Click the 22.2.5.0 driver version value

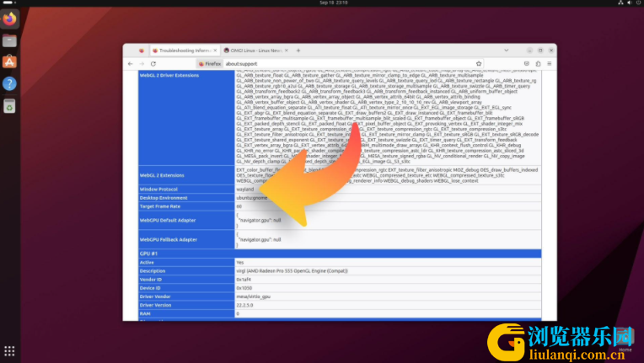tap(244, 305)
